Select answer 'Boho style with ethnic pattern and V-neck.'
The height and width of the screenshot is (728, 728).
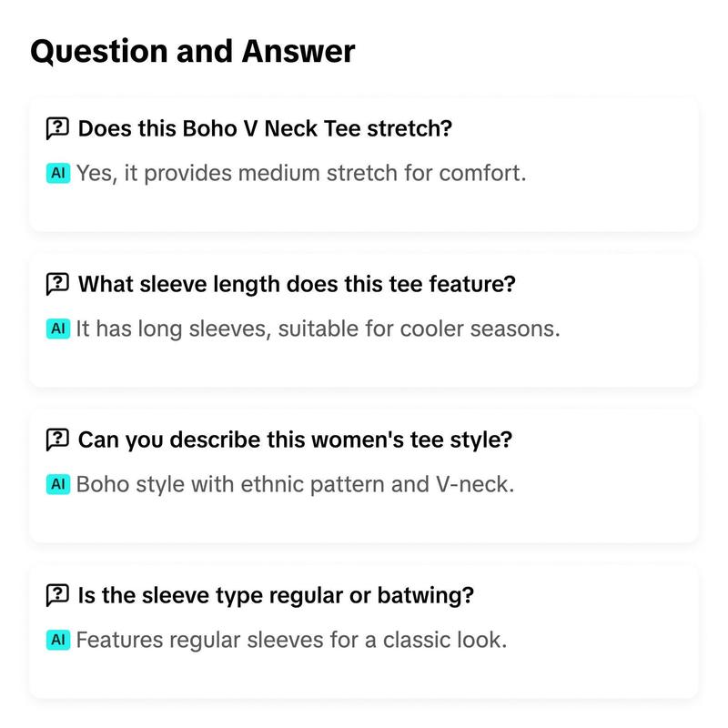tap(295, 485)
